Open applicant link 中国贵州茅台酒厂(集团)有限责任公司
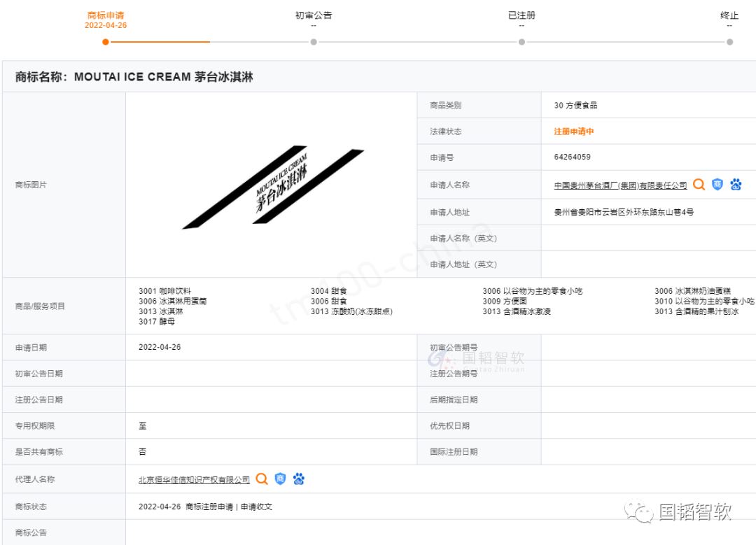 coord(620,185)
